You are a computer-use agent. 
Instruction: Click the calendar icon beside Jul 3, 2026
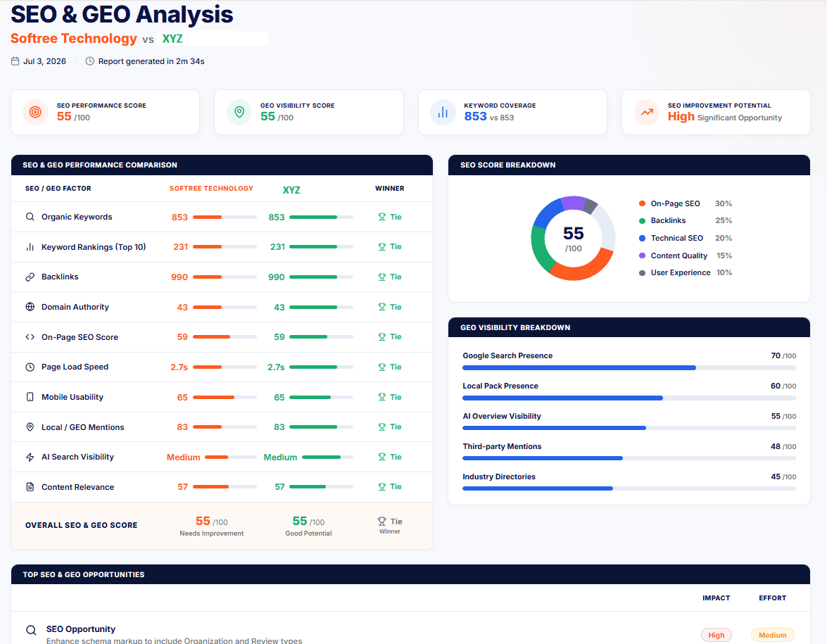coord(15,61)
